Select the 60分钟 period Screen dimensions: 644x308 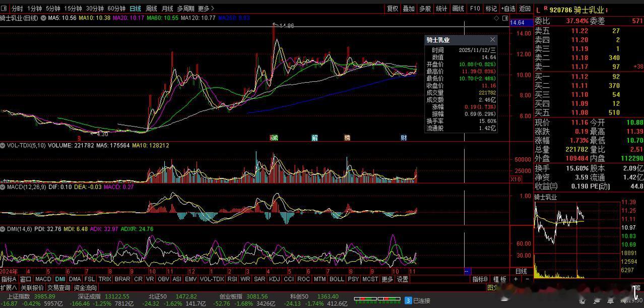(x=116, y=9)
